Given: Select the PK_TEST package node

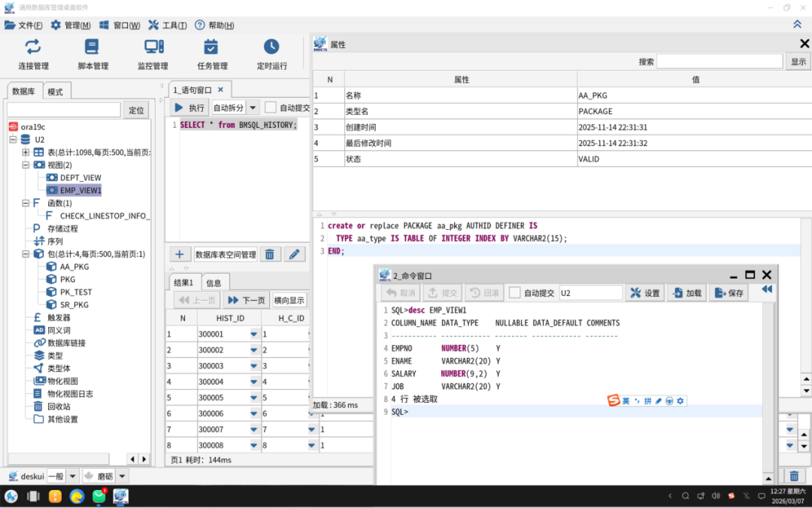Looking at the screenshot, I should pos(76,292).
